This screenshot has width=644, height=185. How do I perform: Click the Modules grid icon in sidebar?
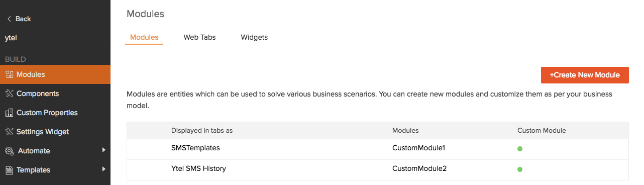9,74
